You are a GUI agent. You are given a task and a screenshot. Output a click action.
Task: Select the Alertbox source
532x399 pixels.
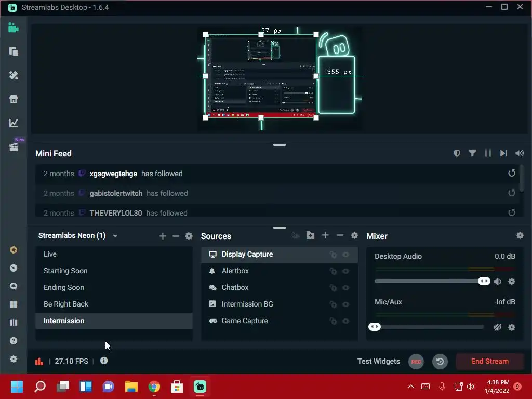[x=280, y=271]
